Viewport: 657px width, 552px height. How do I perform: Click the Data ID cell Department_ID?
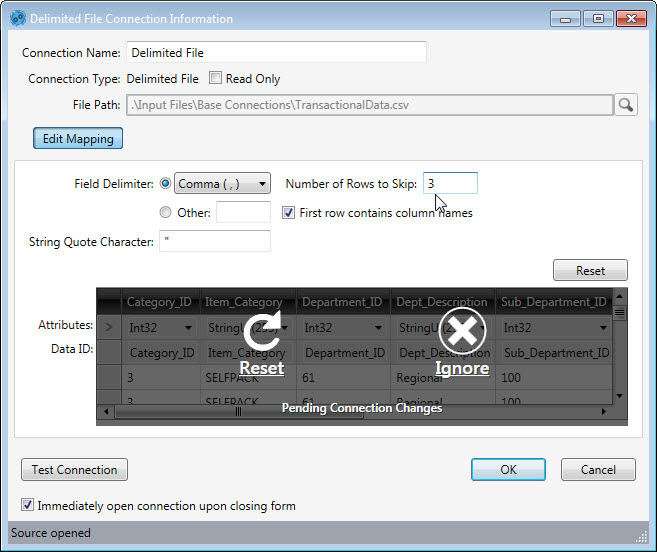tap(344, 353)
